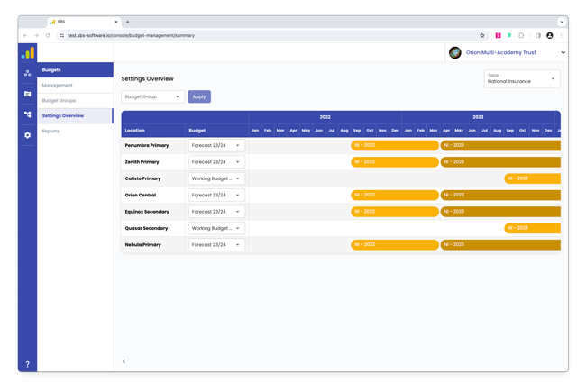Open the organisation hierarchy sidebar icon
The width and height of the screenshot is (586, 392).
click(x=28, y=73)
